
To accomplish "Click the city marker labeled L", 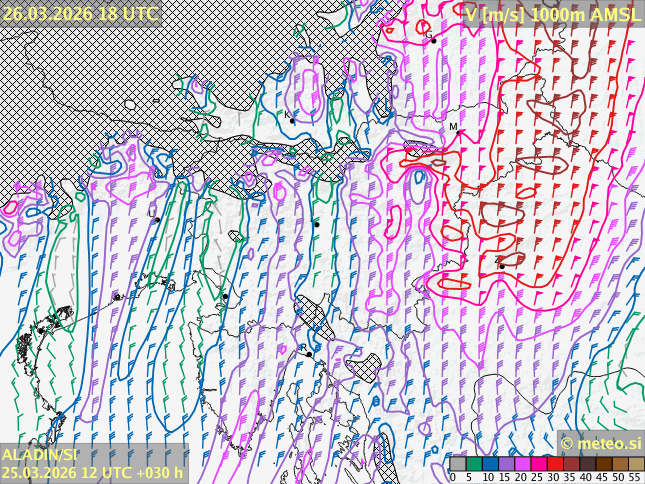I will (x=157, y=220).
